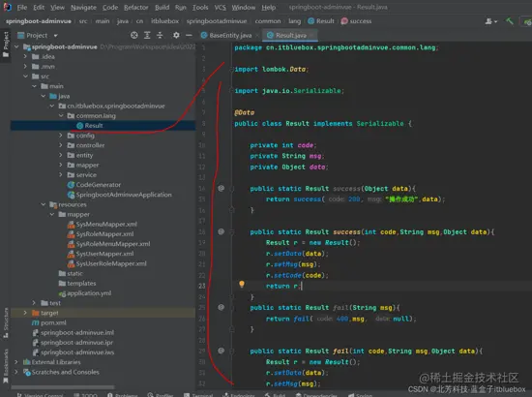Collapse the springboot-adminvue root node
This screenshot has height=397, width=532.
pos(16,46)
